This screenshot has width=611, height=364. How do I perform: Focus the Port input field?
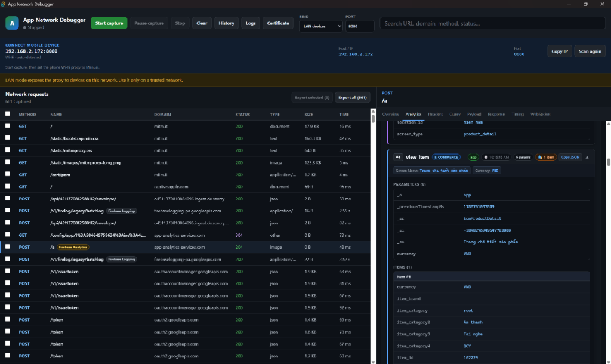(360, 26)
